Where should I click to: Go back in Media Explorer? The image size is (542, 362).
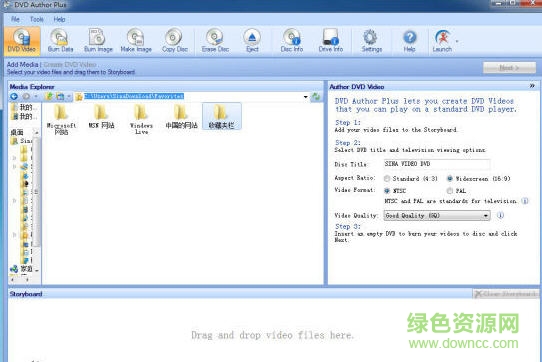(14, 96)
